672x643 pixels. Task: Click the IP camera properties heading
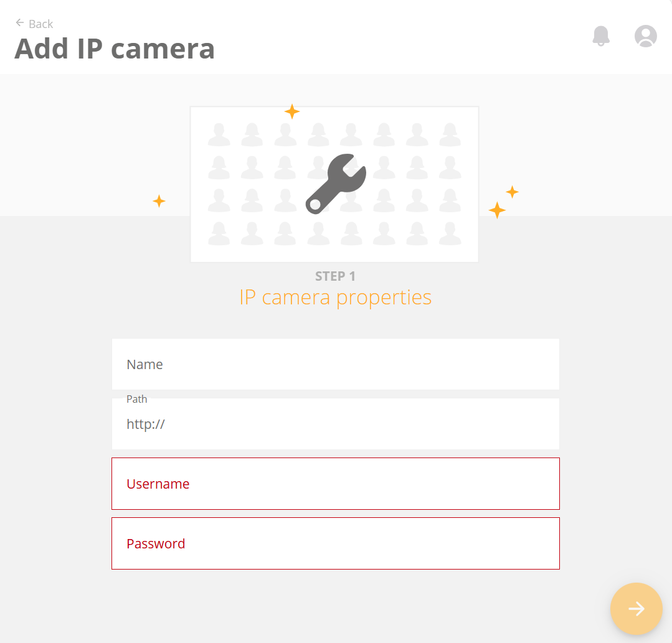pyautogui.click(x=335, y=298)
